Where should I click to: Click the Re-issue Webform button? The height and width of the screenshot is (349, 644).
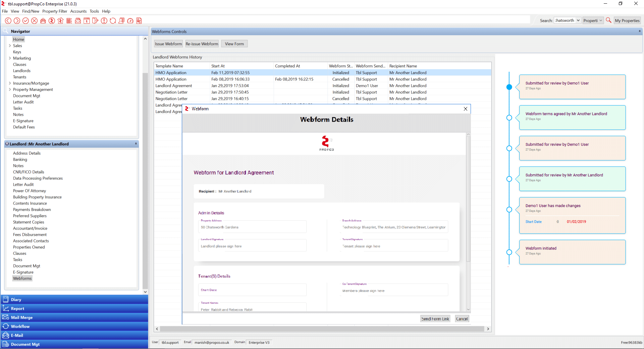tap(202, 44)
